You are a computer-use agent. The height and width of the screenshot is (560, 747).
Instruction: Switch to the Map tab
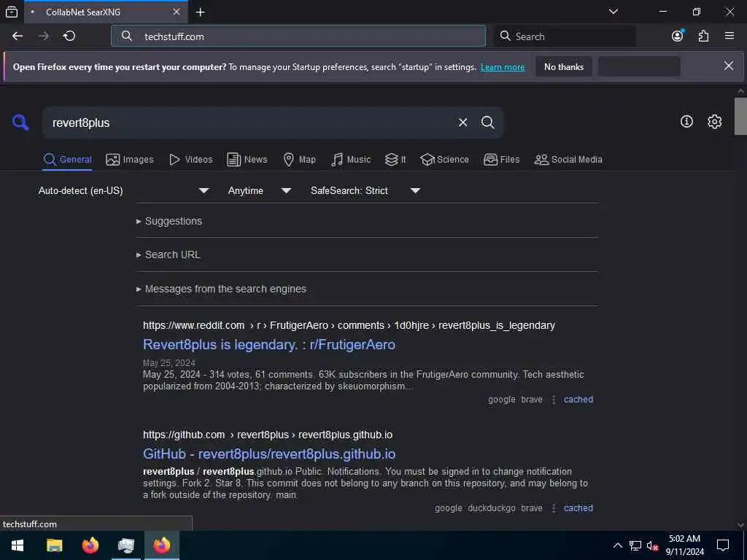pyautogui.click(x=299, y=160)
